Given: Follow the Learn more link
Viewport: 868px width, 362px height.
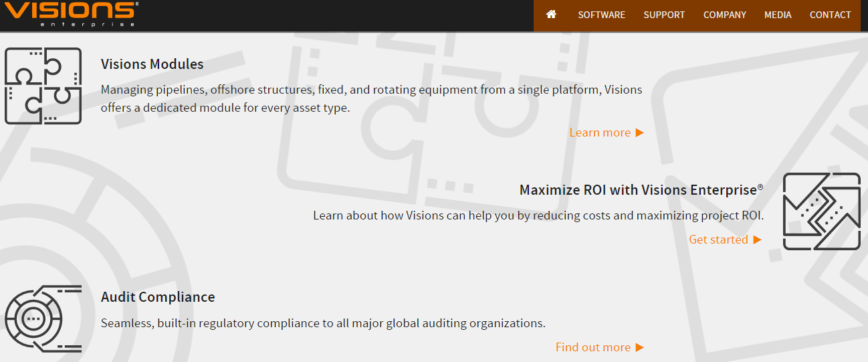Looking at the screenshot, I should pyautogui.click(x=600, y=132).
